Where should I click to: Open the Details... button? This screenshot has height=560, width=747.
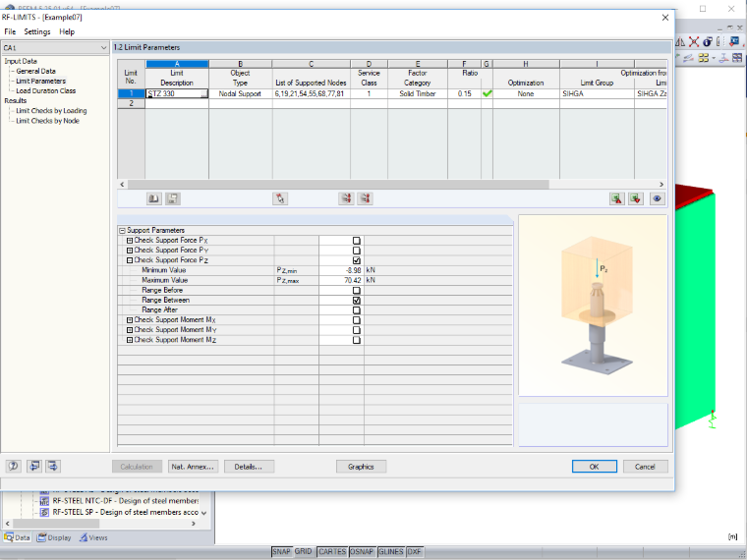click(249, 467)
